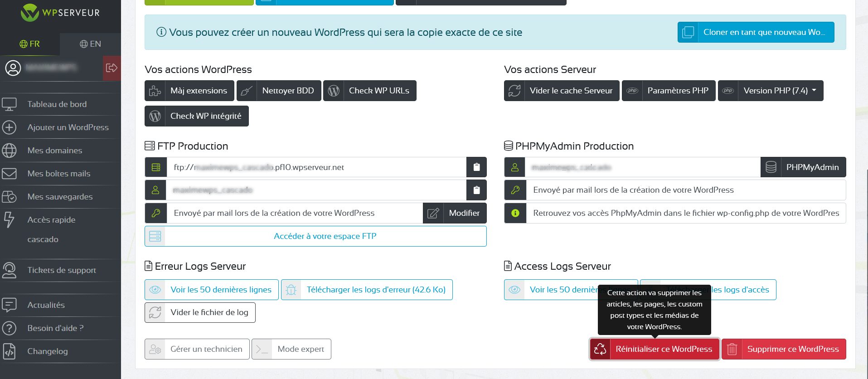The width and height of the screenshot is (868, 379).
Task: Click Check WP intégrité button
Action: pos(197,116)
